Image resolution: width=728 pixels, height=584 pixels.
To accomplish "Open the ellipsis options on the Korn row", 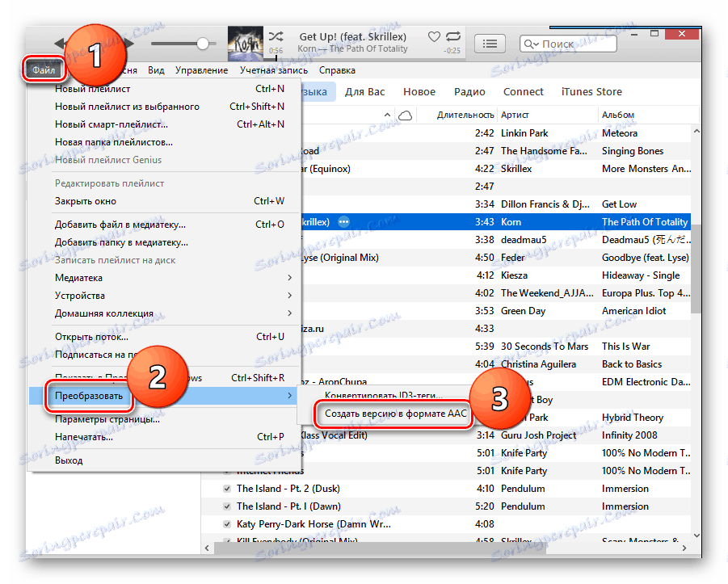I will coord(343,222).
